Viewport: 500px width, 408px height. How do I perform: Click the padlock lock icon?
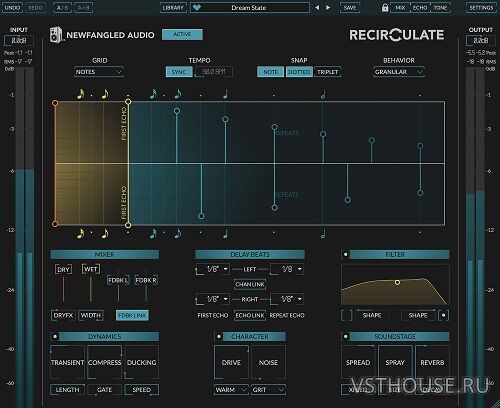(x=385, y=7)
